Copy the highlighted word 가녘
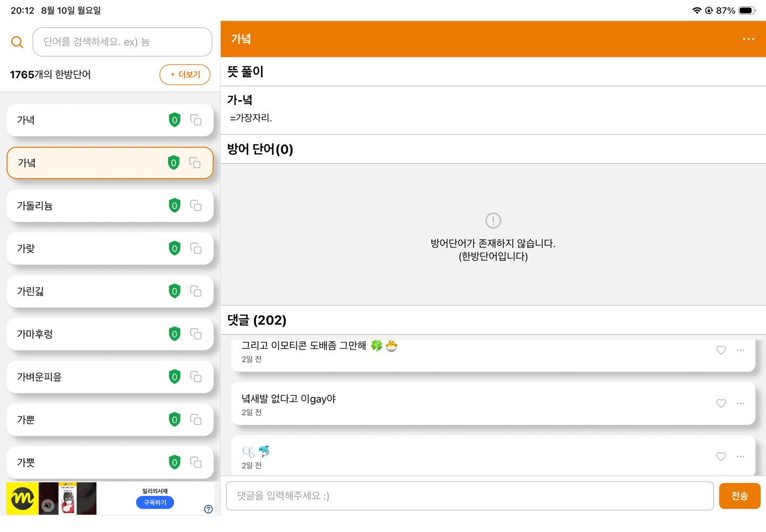The height and width of the screenshot is (532, 766). tap(195, 163)
